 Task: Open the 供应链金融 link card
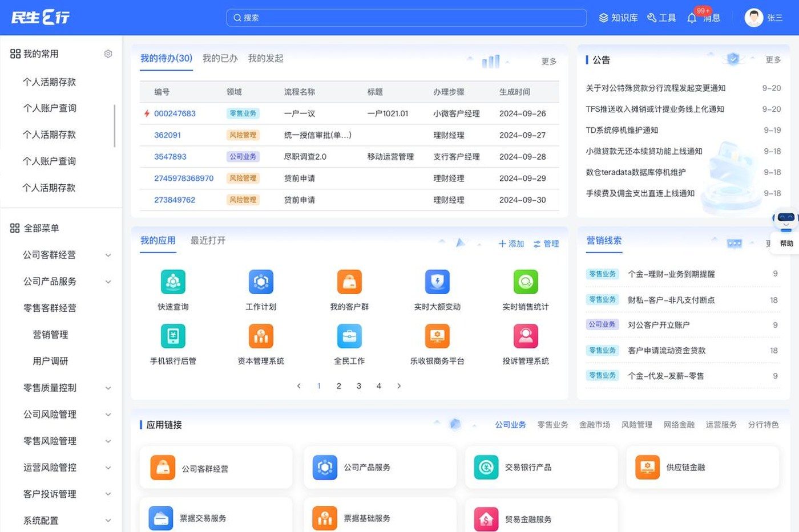click(703, 468)
